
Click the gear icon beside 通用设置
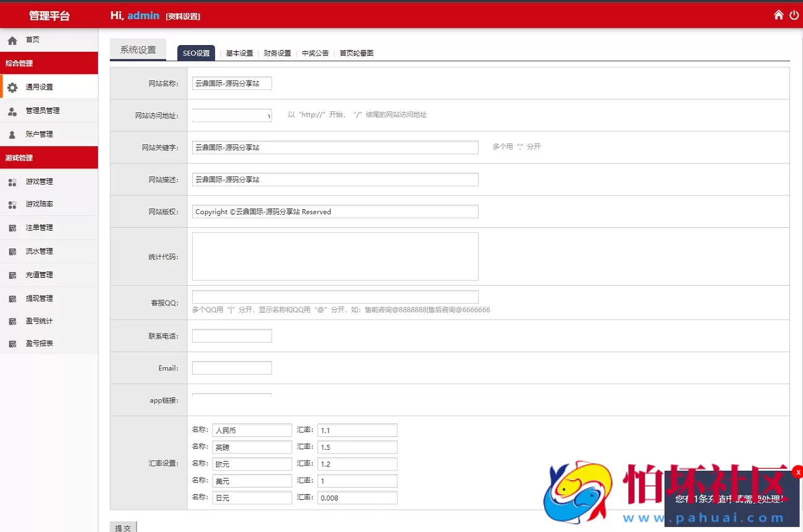(x=12, y=88)
